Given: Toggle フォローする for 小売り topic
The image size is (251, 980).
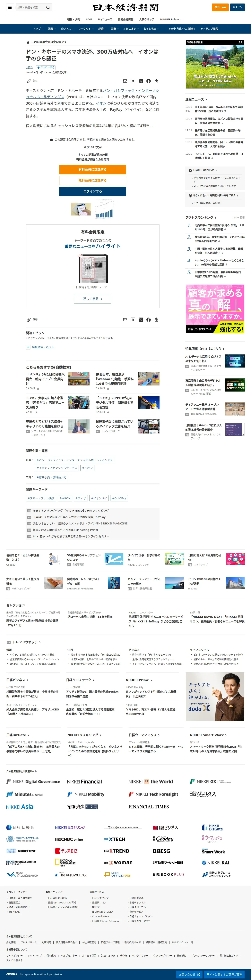Looking at the screenshot, I should pos(45,67).
